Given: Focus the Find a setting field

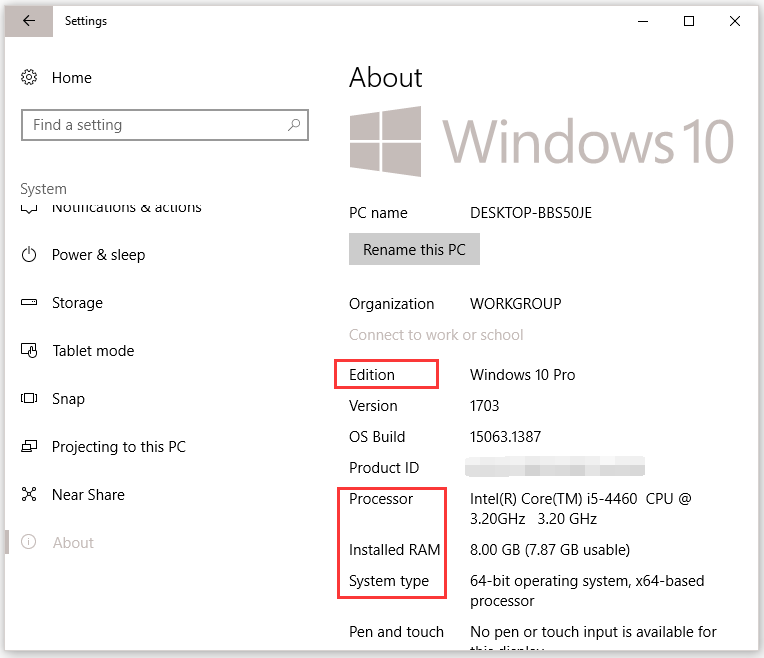Looking at the screenshot, I should pyautogui.click(x=165, y=125).
